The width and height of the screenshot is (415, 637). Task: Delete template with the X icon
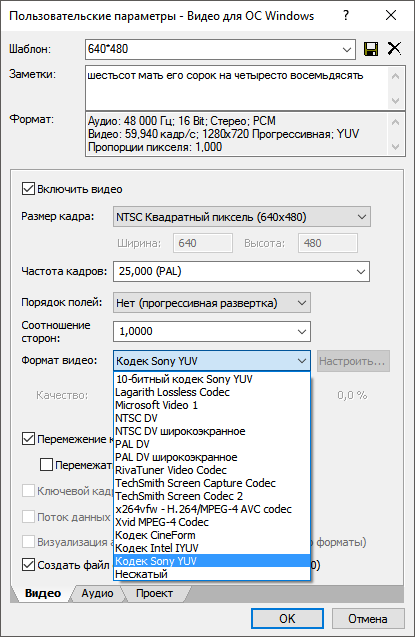394,49
